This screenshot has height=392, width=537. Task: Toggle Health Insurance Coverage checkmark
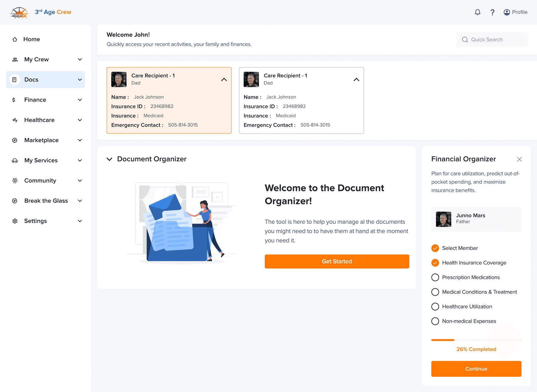coord(435,263)
